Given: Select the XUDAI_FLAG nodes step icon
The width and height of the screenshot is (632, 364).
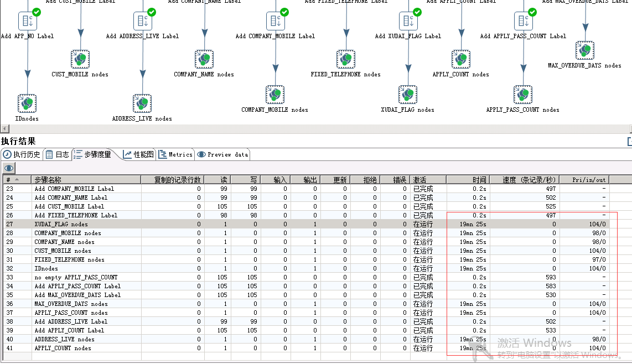Looking at the screenshot, I should tap(408, 94).
